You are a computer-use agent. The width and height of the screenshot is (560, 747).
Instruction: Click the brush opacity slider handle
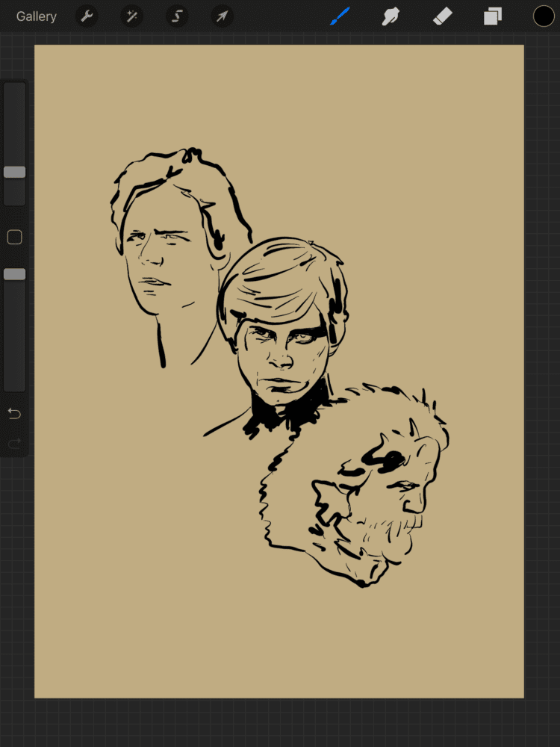15,274
